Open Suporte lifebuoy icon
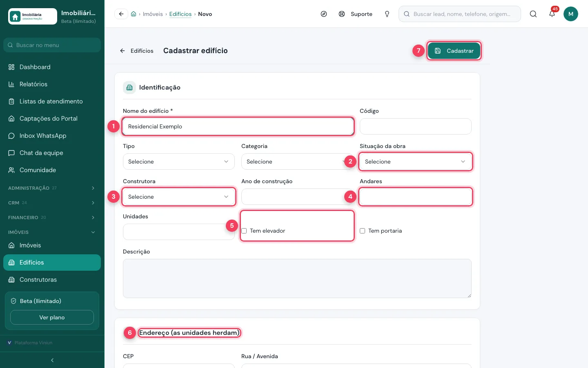The image size is (588, 368). click(x=342, y=14)
